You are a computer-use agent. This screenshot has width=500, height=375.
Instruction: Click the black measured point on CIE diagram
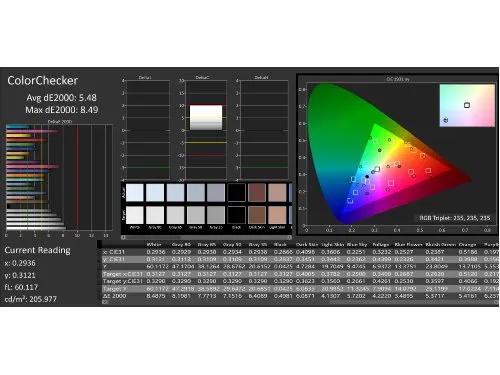[367, 177]
